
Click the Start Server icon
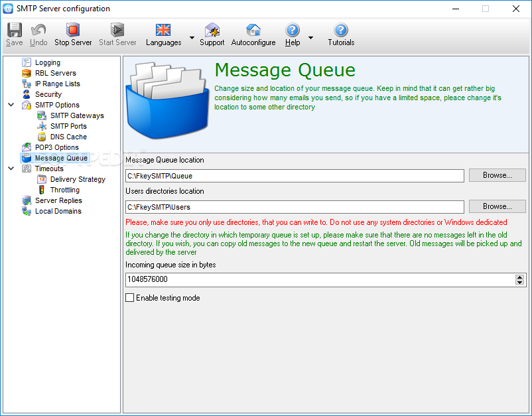pyautogui.click(x=117, y=30)
